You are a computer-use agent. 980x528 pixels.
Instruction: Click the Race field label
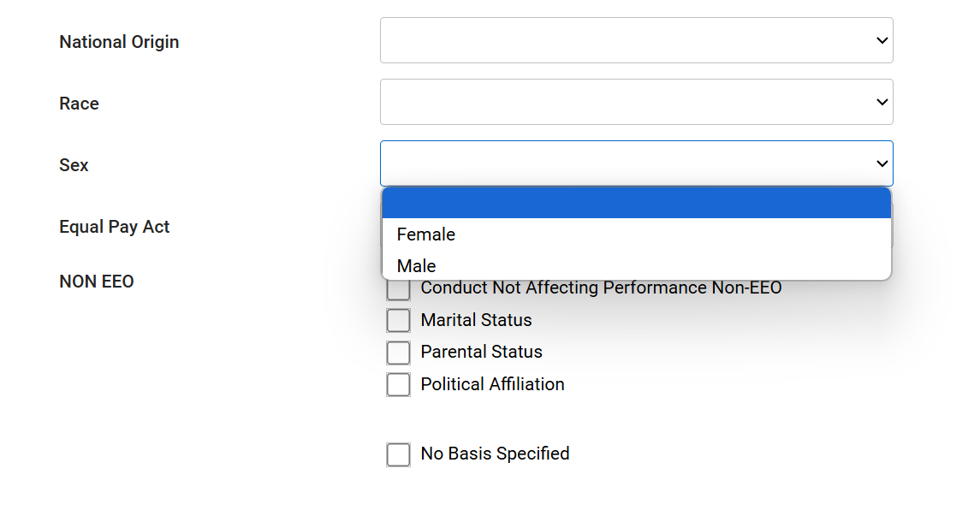(79, 104)
